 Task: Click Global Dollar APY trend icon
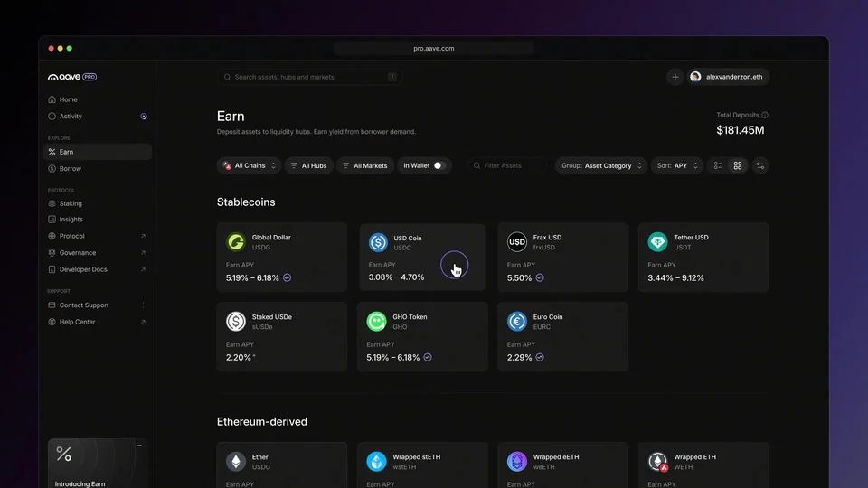[x=287, y=277]
